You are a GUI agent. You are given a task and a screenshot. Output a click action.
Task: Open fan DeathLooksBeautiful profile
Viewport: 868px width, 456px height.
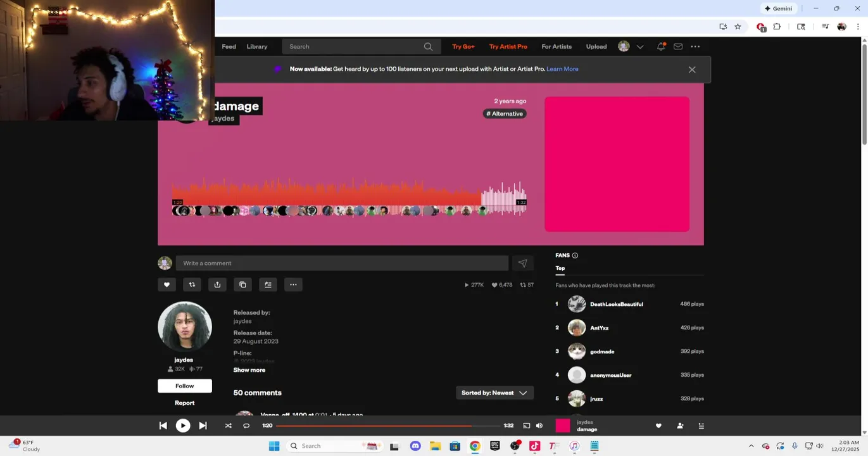(616, 304)
